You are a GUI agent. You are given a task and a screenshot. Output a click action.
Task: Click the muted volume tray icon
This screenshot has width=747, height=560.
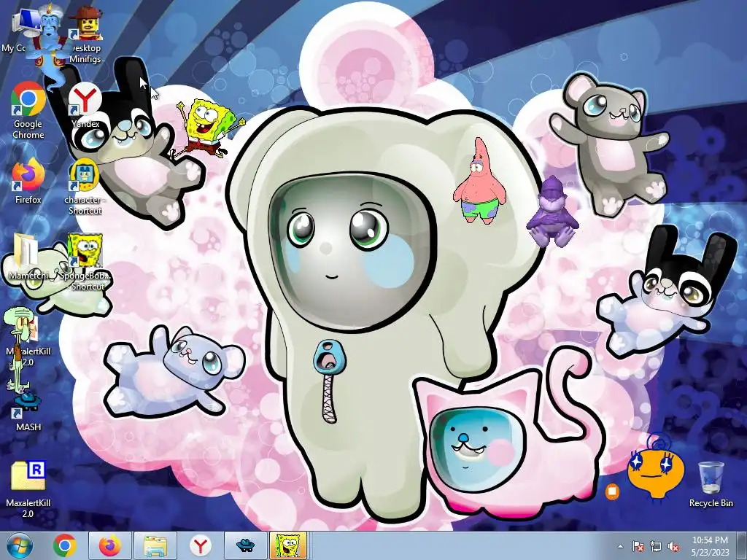coord(673,546)
